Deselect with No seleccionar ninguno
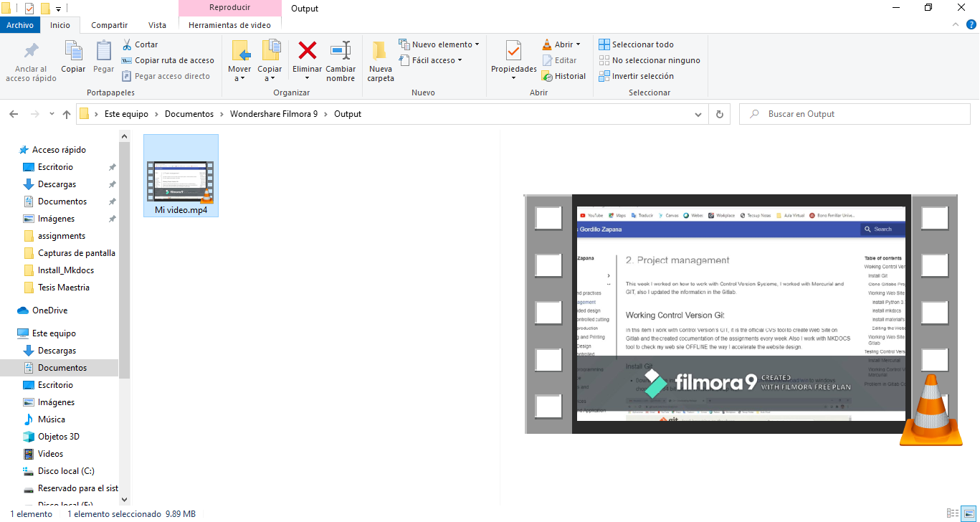980x522 pixels. 649,60
